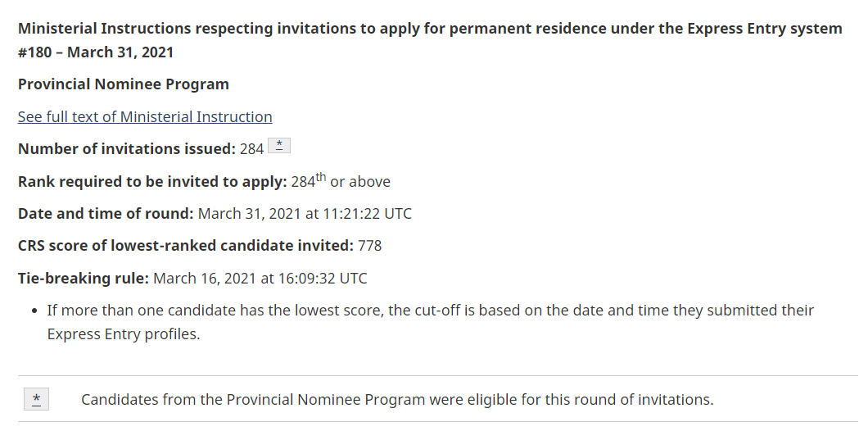This screenshot has height=431, width=868.
Task: Click the Express Entry profiles. line
Action: 124,334
